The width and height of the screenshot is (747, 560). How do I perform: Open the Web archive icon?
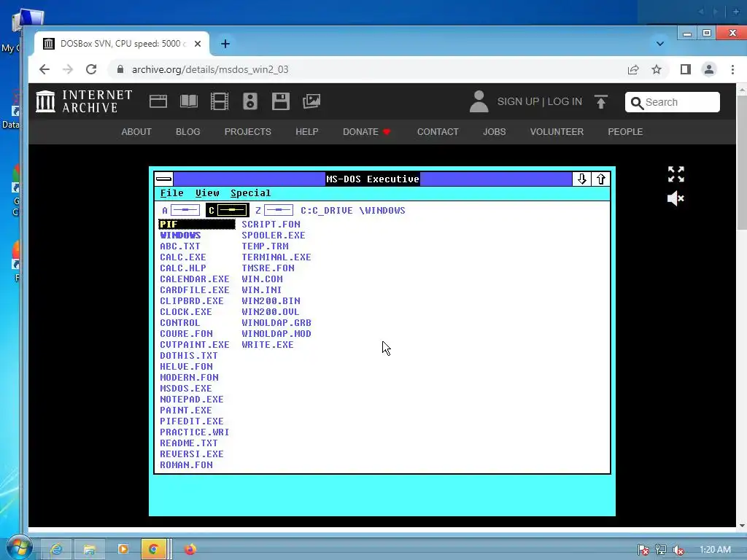(158, 101)
